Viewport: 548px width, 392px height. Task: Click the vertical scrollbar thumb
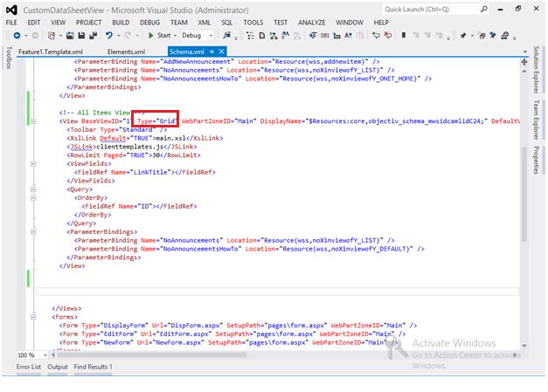524,194
